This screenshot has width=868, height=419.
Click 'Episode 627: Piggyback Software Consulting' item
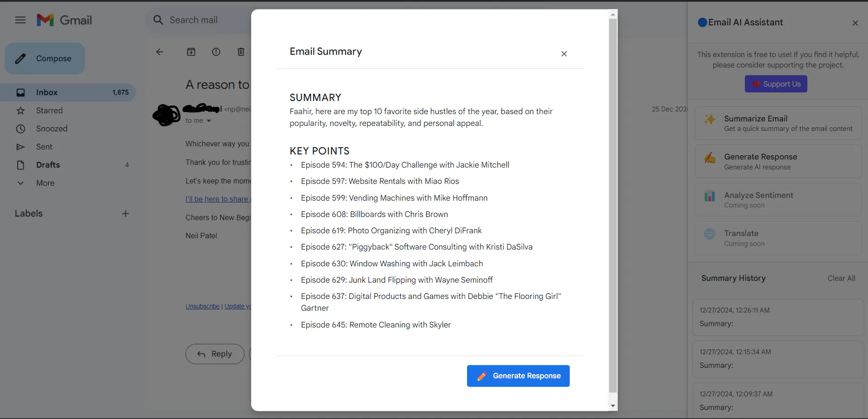click(x=417, y=247)
